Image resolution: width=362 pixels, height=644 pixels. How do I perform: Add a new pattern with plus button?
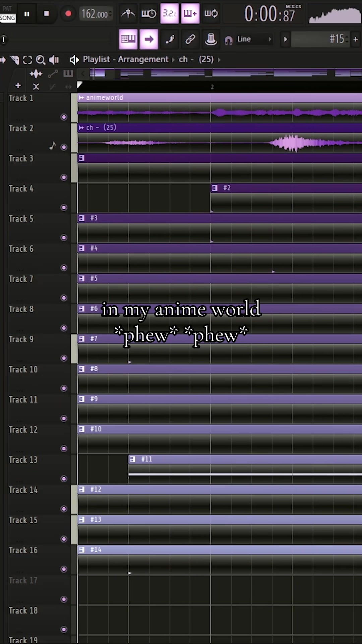356,39
